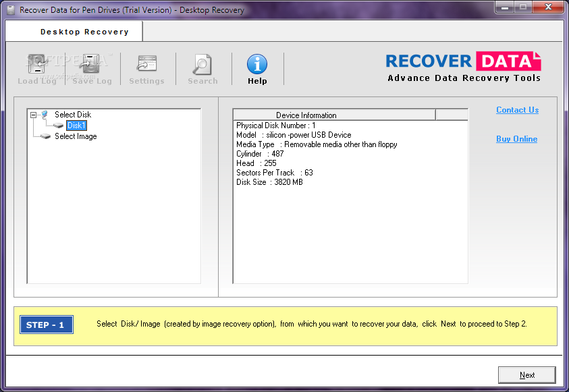Click the empty second column header
The image size is (569, 392).
point(452,115)
